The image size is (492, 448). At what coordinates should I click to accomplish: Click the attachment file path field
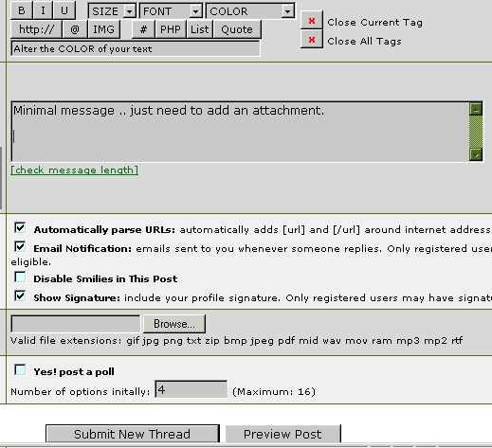coord(76,324)
